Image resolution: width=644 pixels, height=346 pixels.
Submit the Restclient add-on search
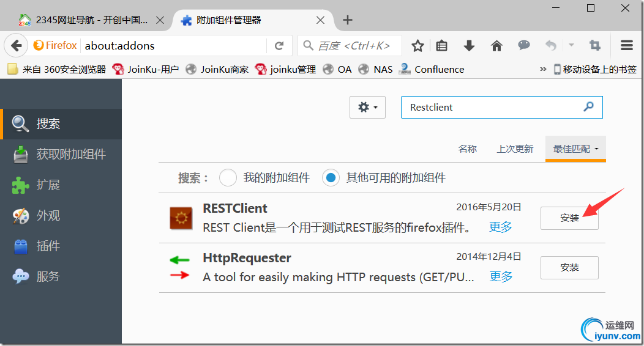(x=588, y=106)
